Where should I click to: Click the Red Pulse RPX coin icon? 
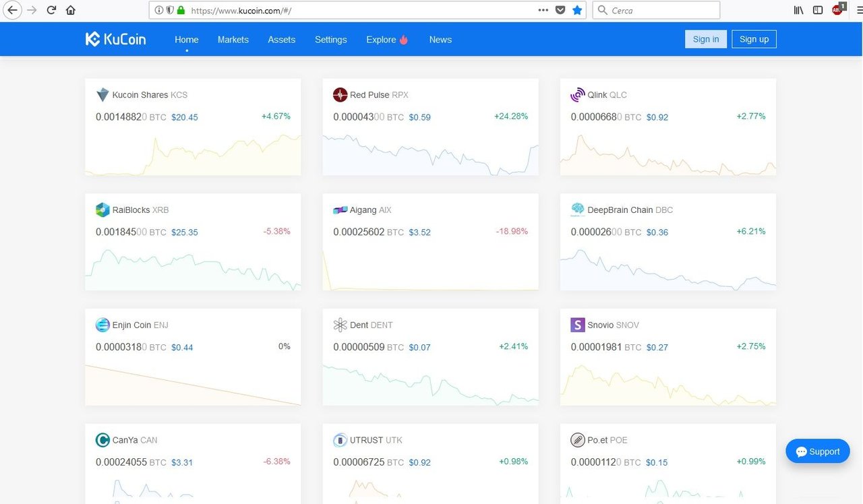340,95
